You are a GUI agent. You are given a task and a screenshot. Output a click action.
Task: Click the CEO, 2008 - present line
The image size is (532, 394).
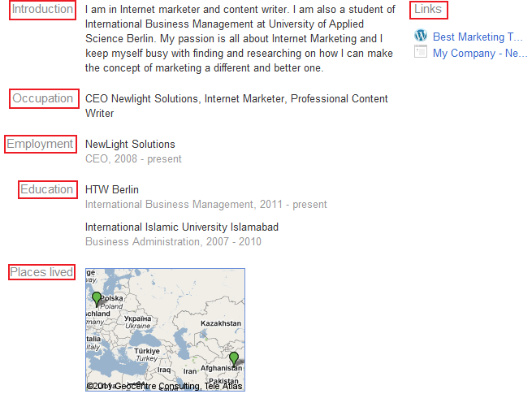[x=133, y=159]
